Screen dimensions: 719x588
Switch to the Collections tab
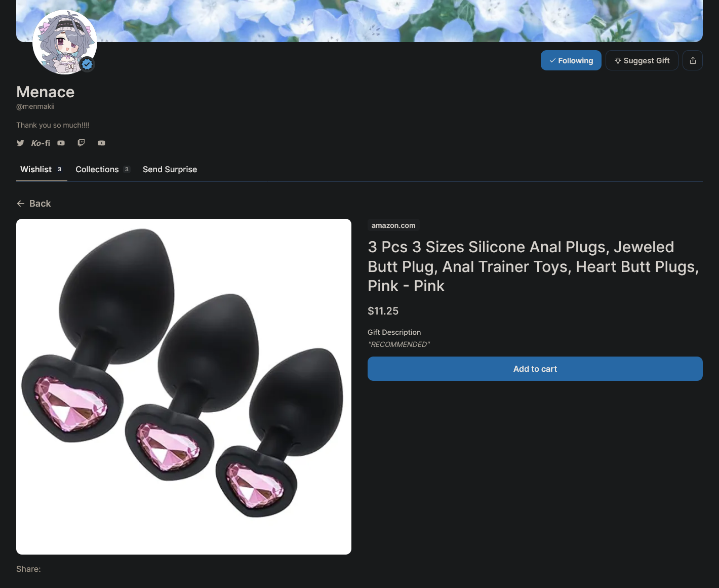click(103, 169)
